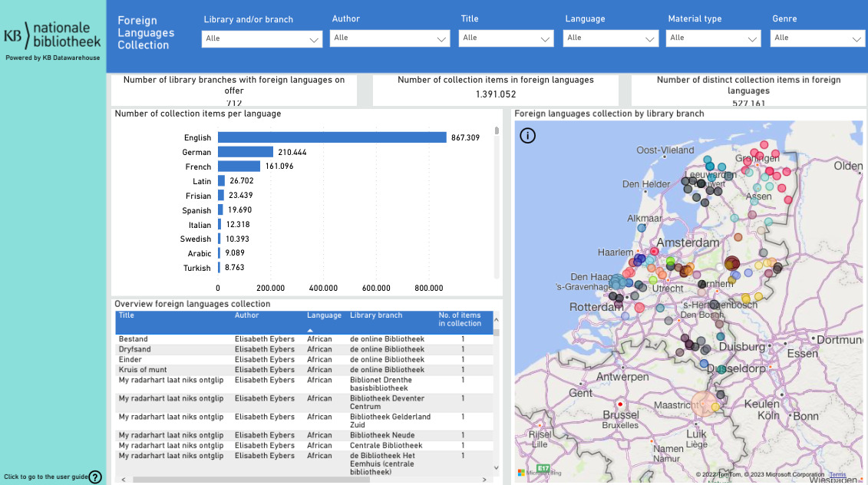Open the Language filter dropdown

[610, 38]
